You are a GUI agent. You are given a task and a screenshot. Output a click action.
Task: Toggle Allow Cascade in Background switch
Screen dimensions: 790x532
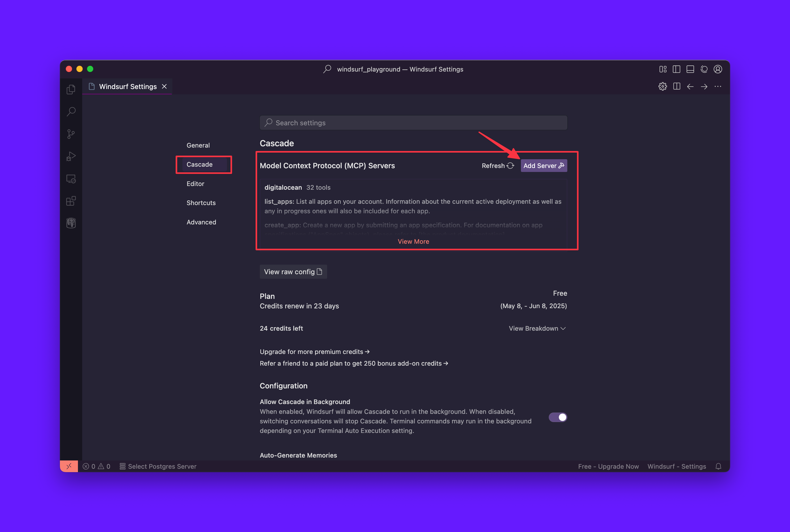tap(558, 417)
